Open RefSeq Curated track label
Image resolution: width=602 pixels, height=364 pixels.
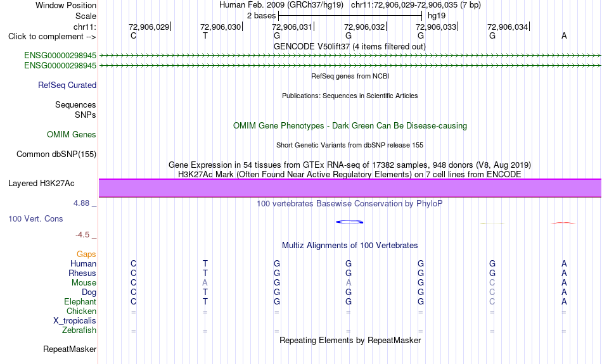pos(67,85)
